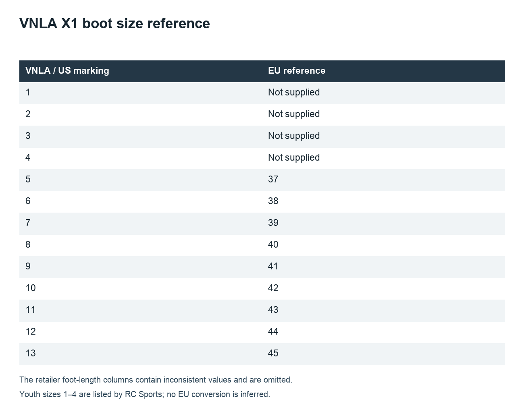Select EU reference value '39'
The width and height of the screenshot is (524, 420).
coord(273,223)
